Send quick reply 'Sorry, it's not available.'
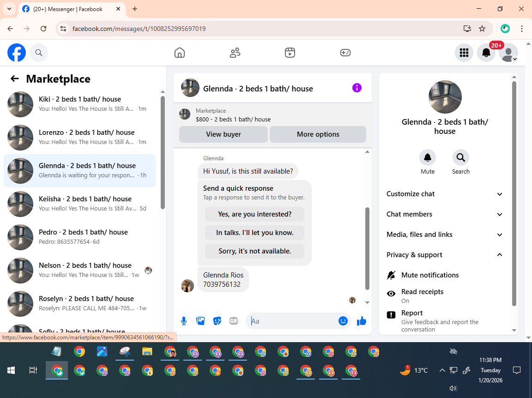This screenshot has height=398, width=532. point(254,251)
